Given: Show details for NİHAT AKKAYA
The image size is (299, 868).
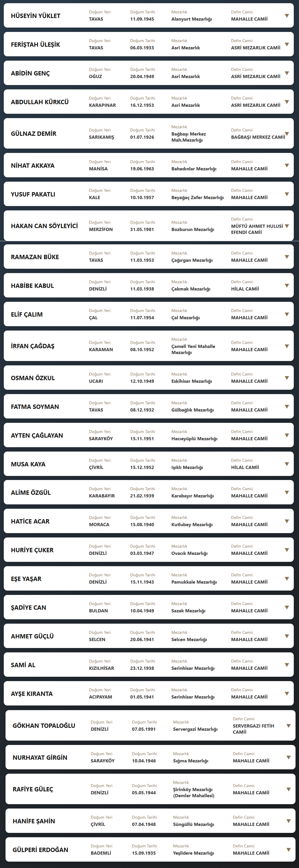Looking at the screenshot, I should point(287,165).
